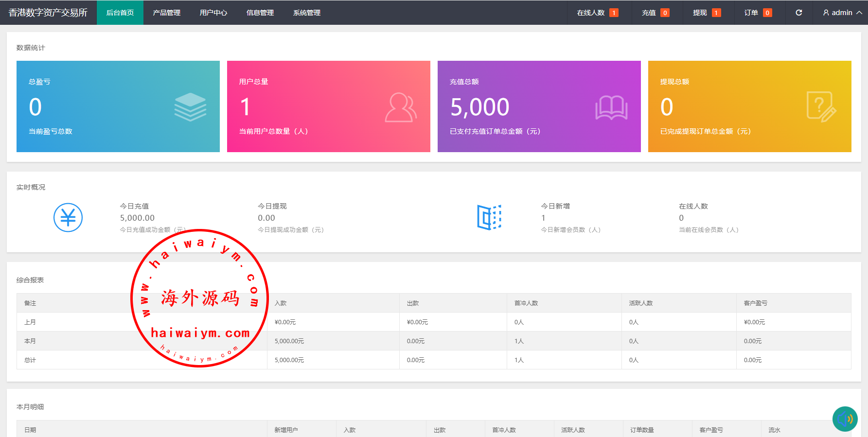Click the stacked layers icon in 总盈亏 card
Screen dimensions: 868x437
point(190,107)
